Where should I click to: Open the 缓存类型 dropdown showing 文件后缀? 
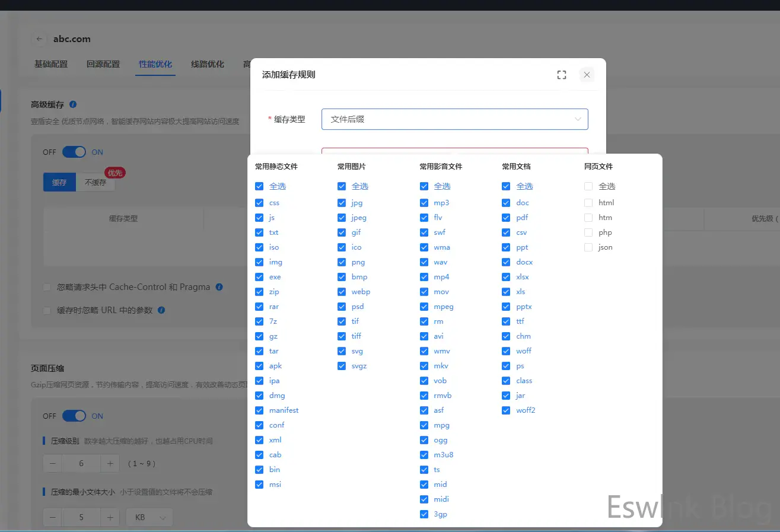point(454,119)
